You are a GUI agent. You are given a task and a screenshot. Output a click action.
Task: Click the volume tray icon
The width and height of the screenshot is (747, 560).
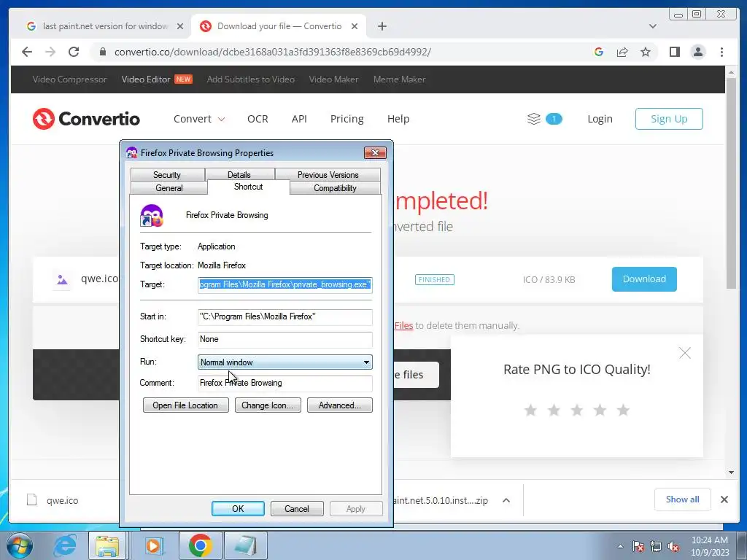(673, 546)
